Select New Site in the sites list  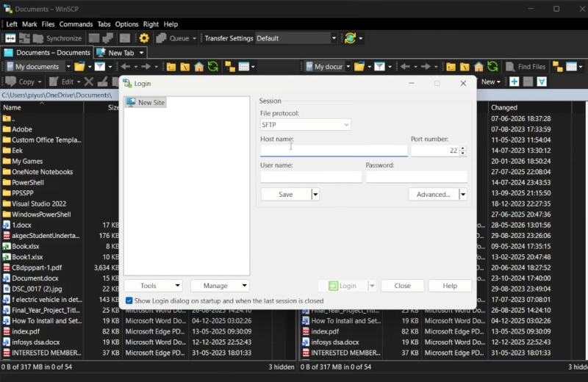[x=146, y=102]
